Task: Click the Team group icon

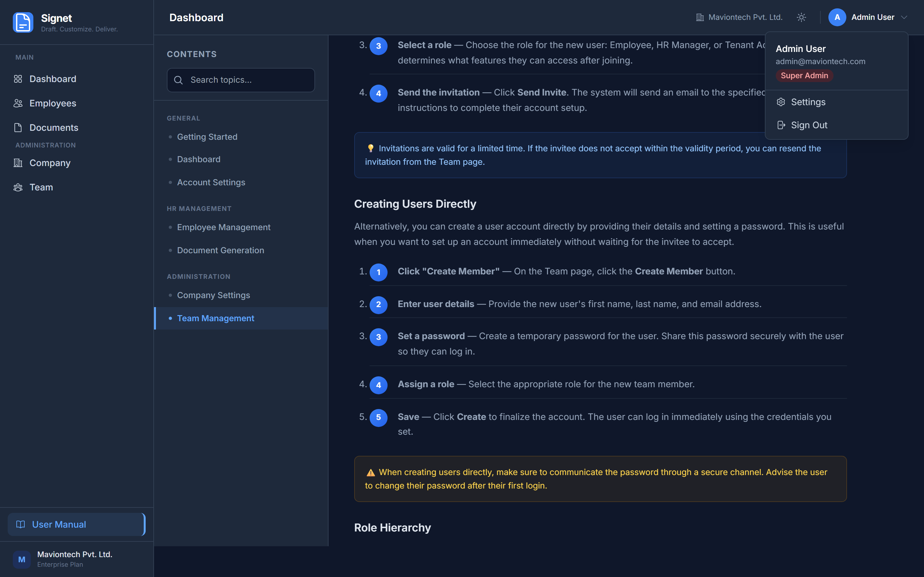Action: click(x=18, y=188)
